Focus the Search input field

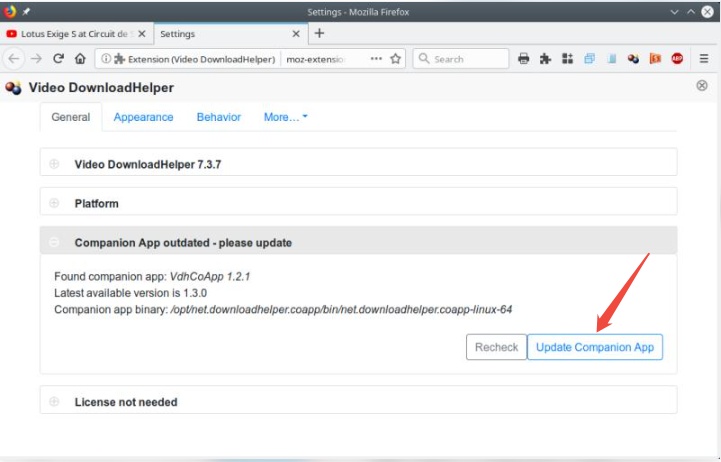461,59
